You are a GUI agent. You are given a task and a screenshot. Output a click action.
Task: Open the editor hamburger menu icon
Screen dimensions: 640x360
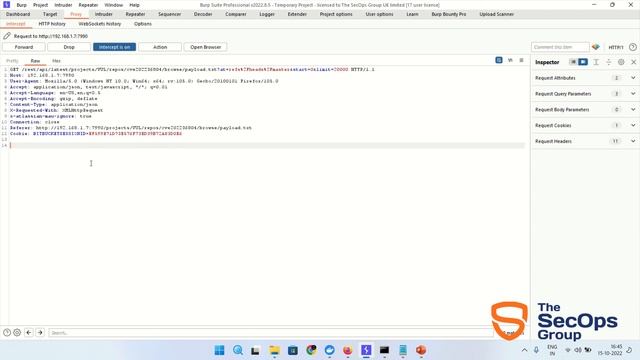click(521, 60)
